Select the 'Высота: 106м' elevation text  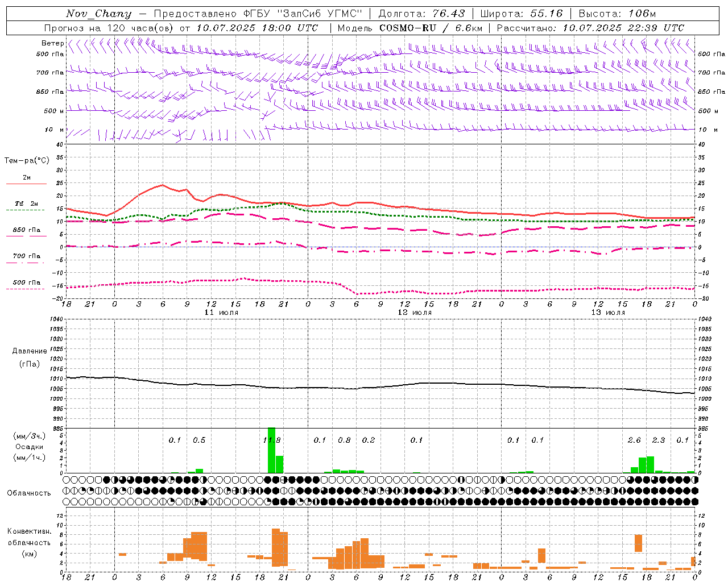pos(617,14)
